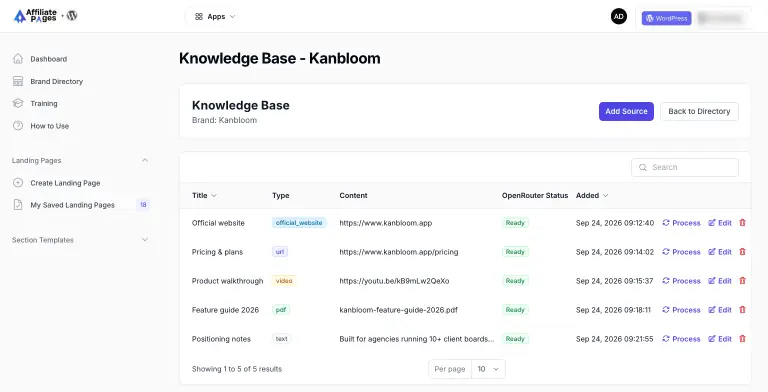Sort table by Added column
This screenshot has height=392, width=768.
click(592, 195)
